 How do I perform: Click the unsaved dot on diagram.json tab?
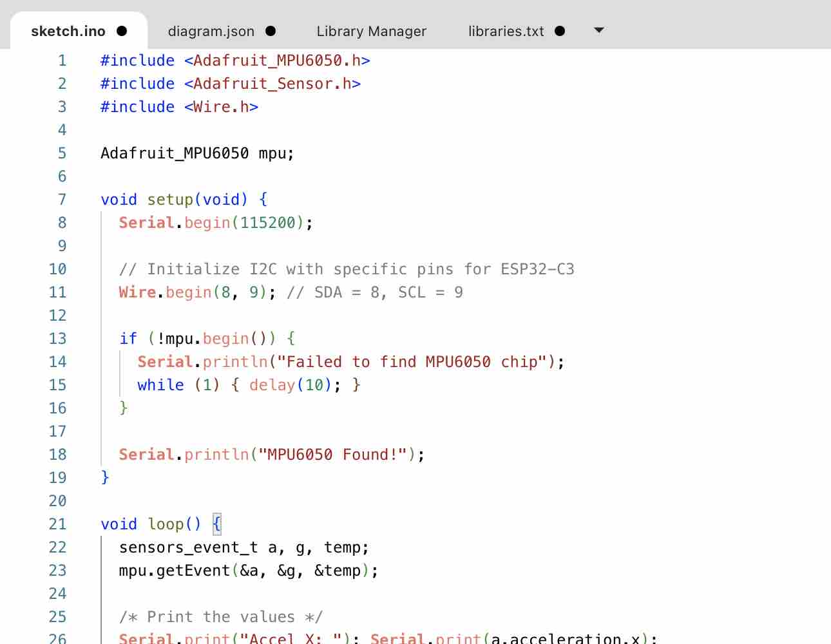point(271,31)
